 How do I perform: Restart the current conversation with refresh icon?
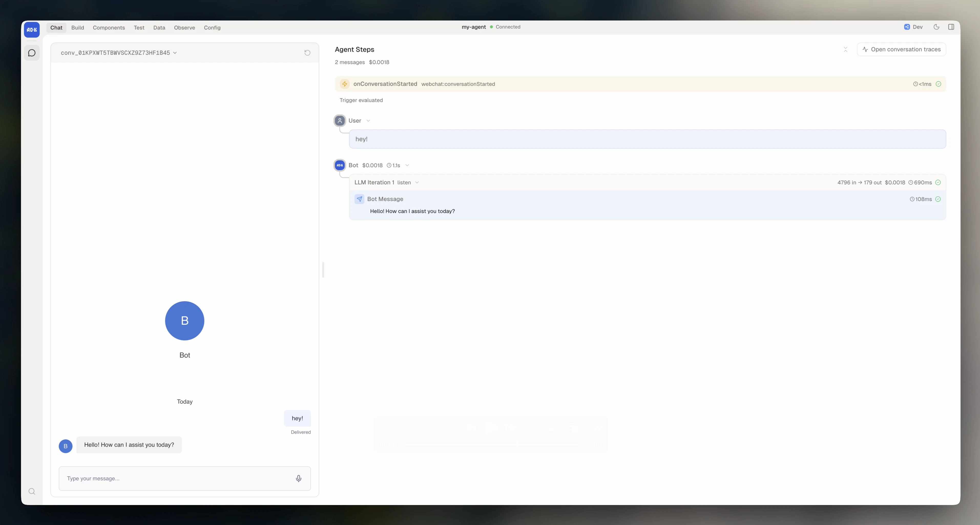307,52
